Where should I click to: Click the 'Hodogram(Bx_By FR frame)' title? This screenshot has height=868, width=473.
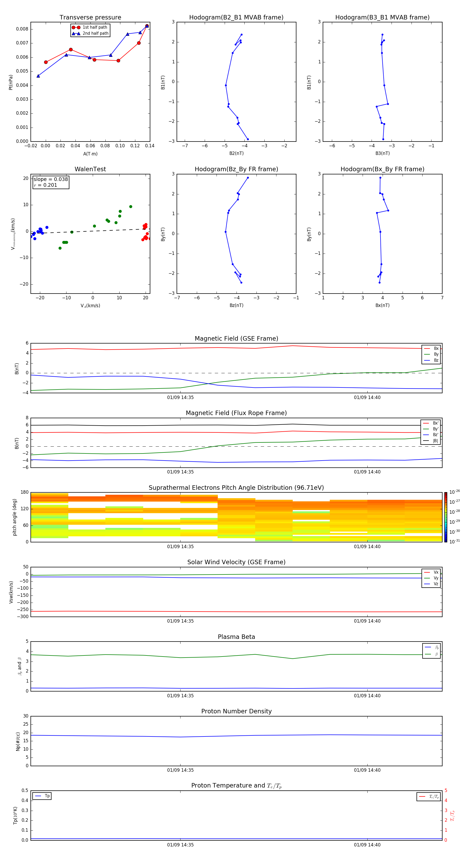(x=382, y=169)
